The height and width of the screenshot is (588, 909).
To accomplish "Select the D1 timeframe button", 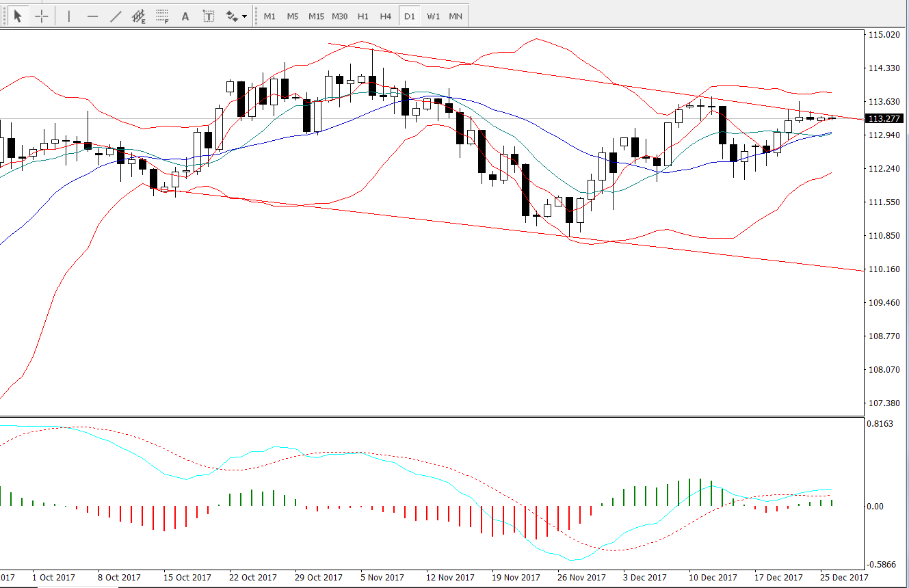I will pos(409,16).
